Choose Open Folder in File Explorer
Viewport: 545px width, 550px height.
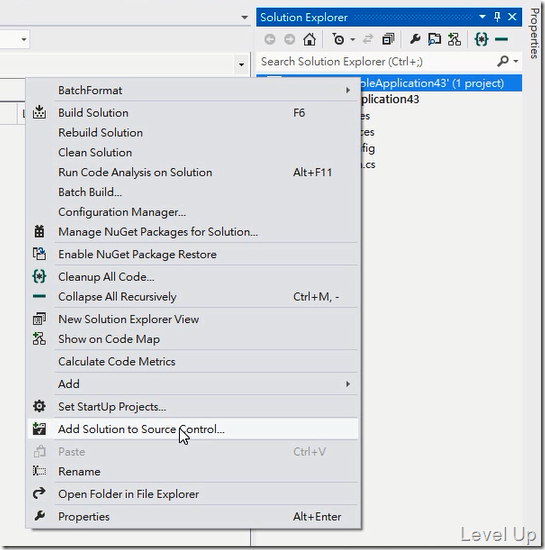click(x=192, y=494)
